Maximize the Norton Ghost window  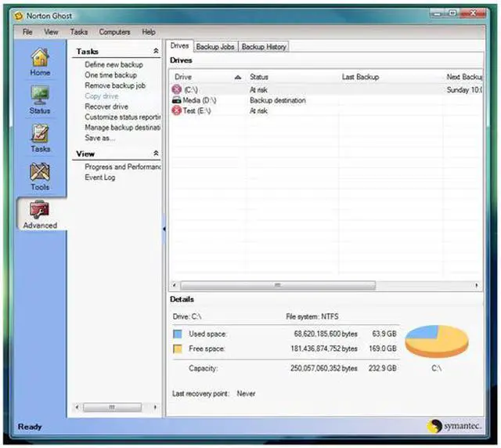[x=452, y=13]
